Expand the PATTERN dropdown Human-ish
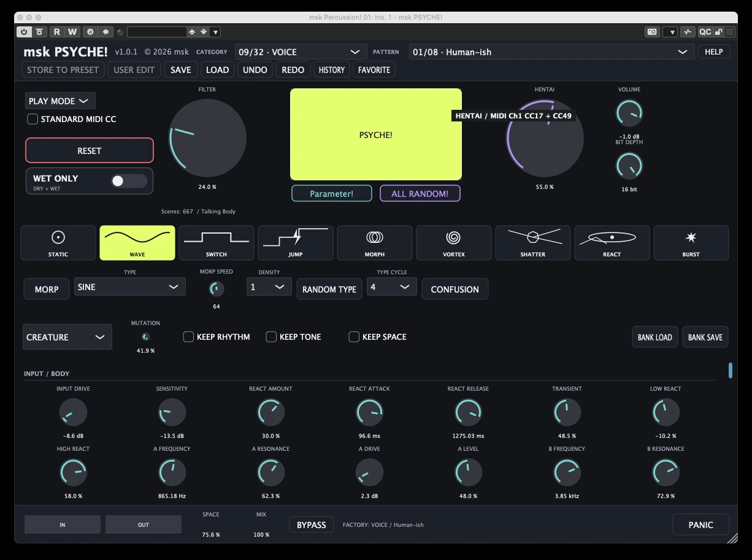The width and height of the screenshot is (752, 560). point(551,52)
